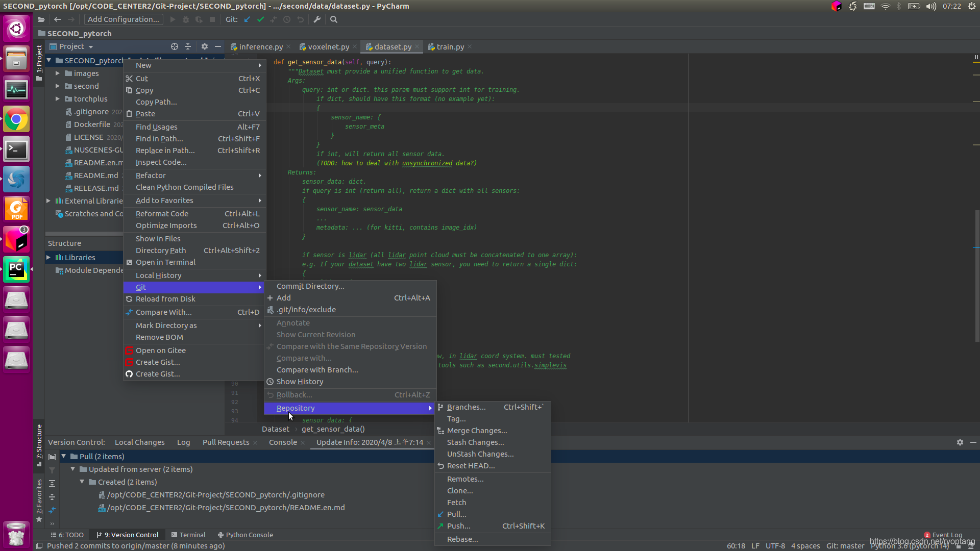Click the locate file target icon in Project panel

click(175, 46)
